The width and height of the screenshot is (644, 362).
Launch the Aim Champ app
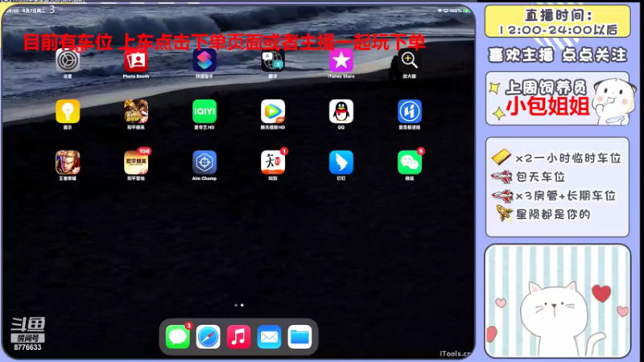[x=204, y=162]
